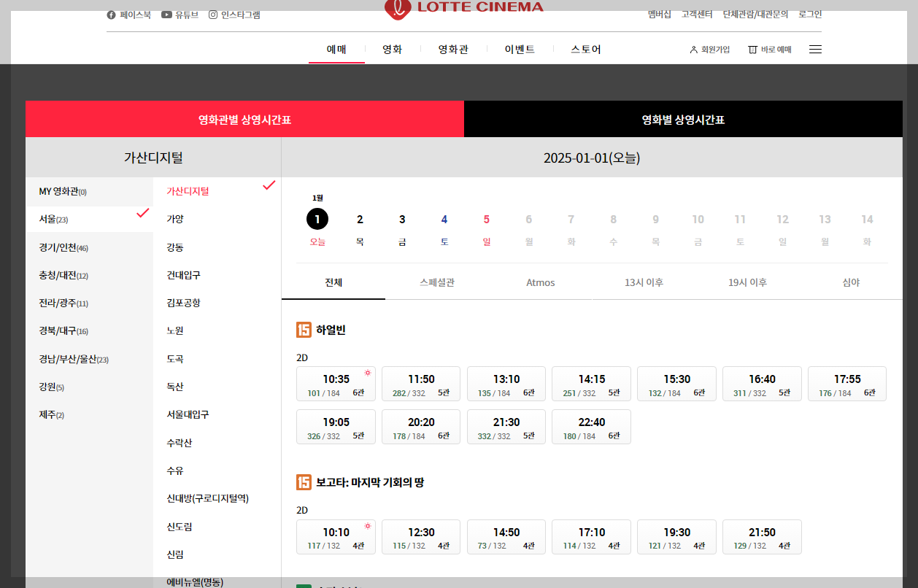Open the YouTube social link icon
This screenshot has height=588, width=918.
[x=166, y=15]
